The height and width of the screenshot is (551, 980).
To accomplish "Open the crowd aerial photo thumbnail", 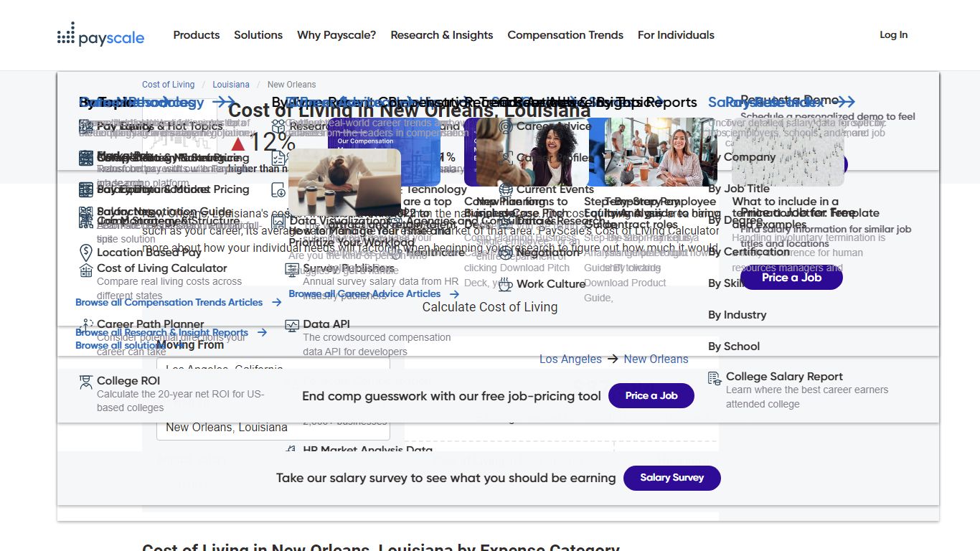I will click(788, 152).
